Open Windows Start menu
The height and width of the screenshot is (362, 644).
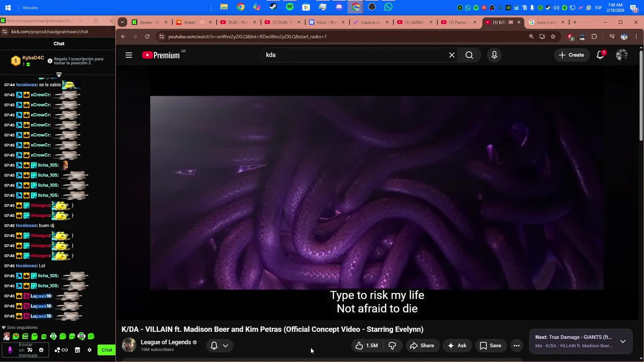point(8,8)
